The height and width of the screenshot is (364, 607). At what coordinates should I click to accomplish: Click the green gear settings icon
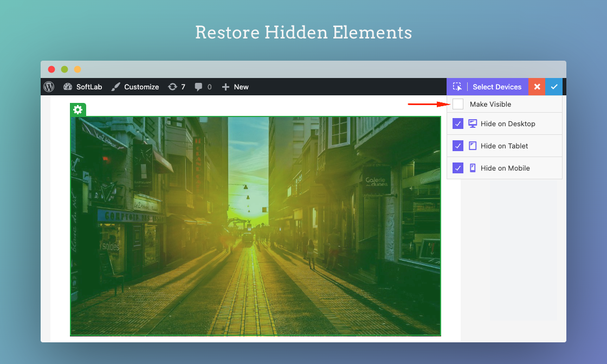click(78, 110)
